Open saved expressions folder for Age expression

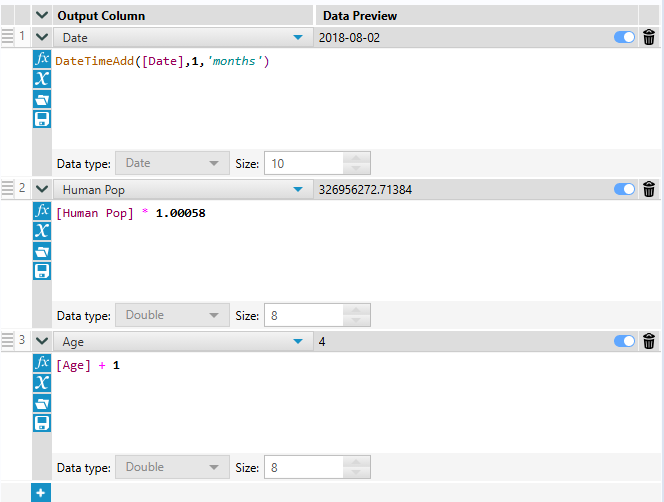[42, 403]
